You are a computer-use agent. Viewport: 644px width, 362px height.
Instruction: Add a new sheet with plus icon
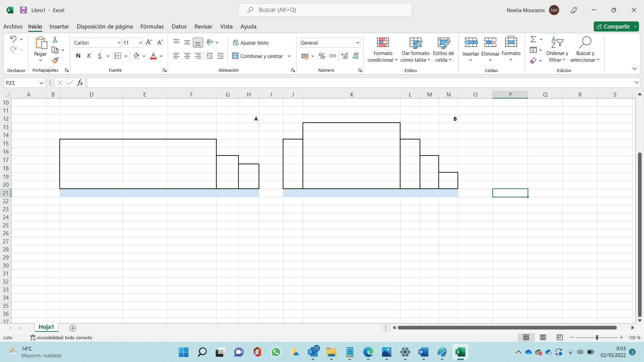coord(72,328)
